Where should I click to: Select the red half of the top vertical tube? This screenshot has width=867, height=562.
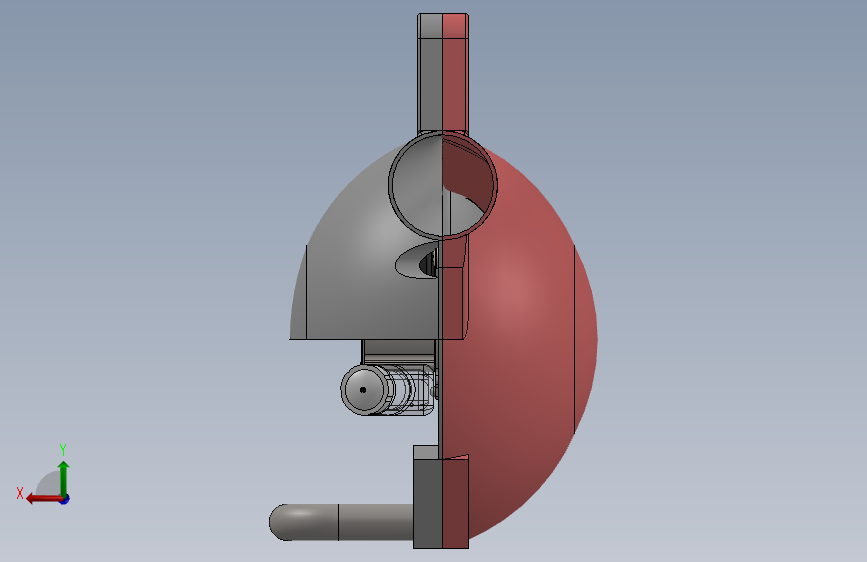456,73
